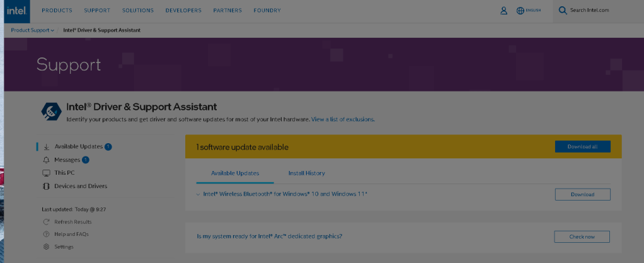Image resolution: width=644 pixels, height=263 pixels.
Task: Open the Products menu
Action: (57, 11)
